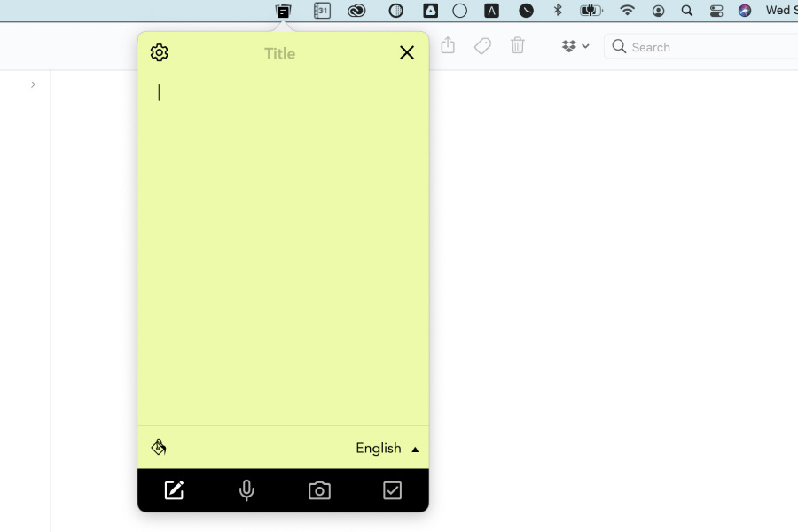Open Bluetooth menu bar icon

point(558,10)
